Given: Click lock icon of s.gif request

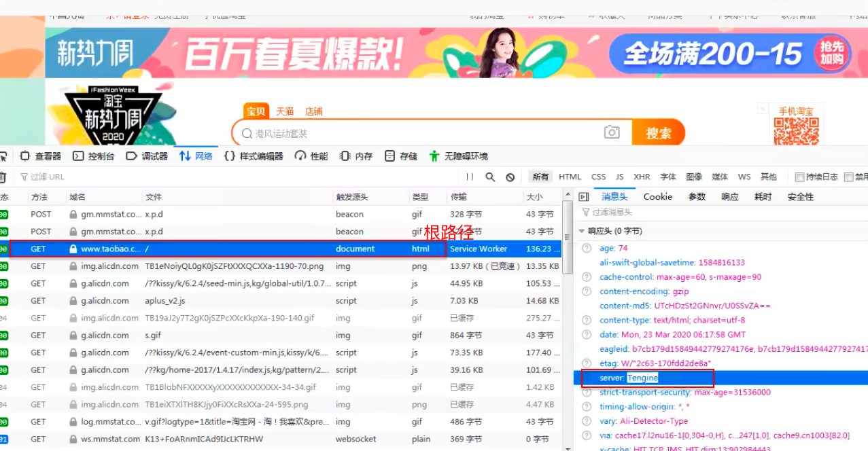Looking at the screenshot, I should [74, 336].
